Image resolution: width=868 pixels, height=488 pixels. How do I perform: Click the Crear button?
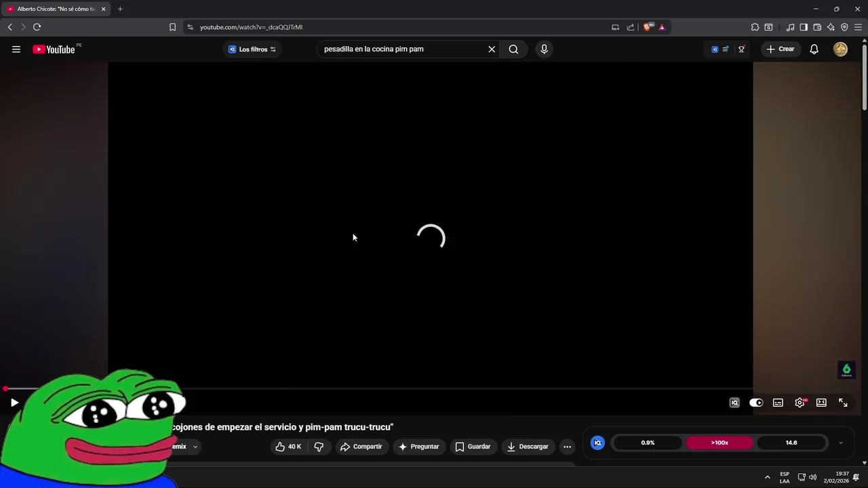780,49
